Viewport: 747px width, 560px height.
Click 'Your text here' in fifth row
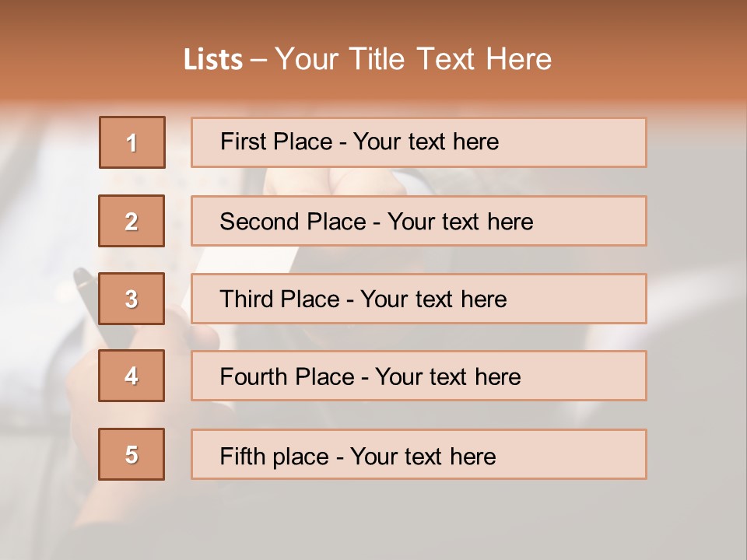point(423,456)
